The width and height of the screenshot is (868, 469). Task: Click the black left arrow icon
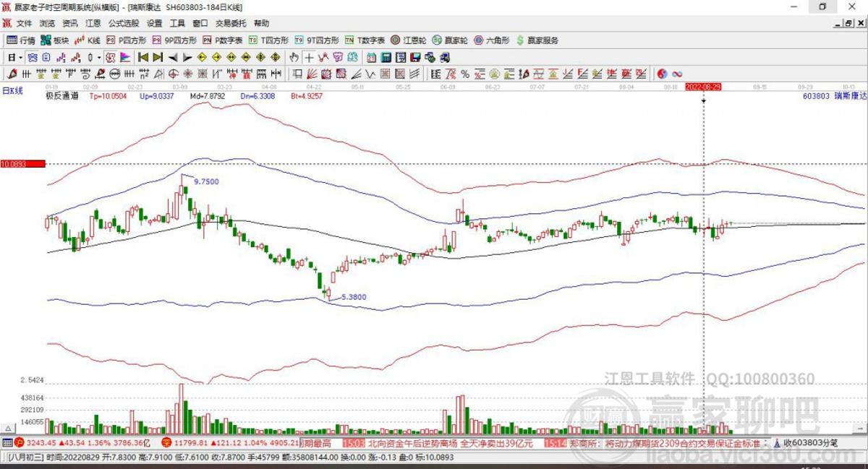173,57
